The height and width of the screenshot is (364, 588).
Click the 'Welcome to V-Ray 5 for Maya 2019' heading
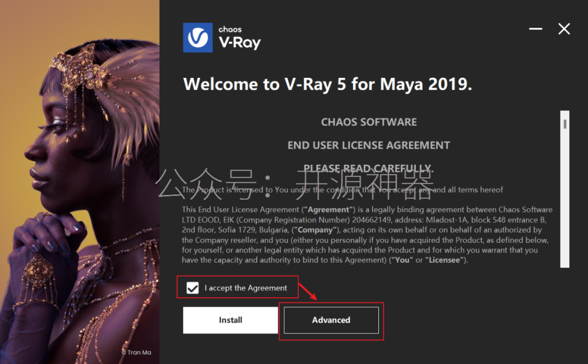tap(327, 84)
